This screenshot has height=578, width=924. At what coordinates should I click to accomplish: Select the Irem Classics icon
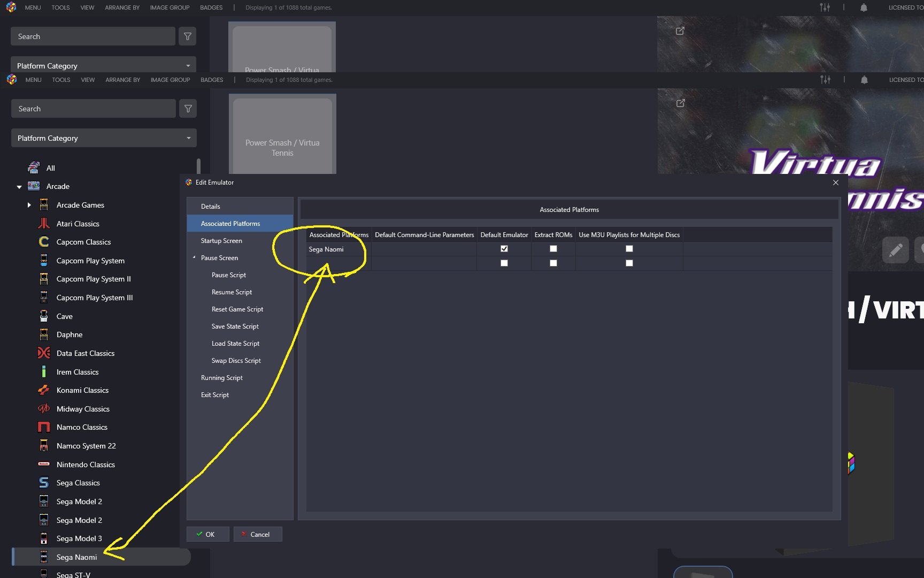click(x=44, y=372)
